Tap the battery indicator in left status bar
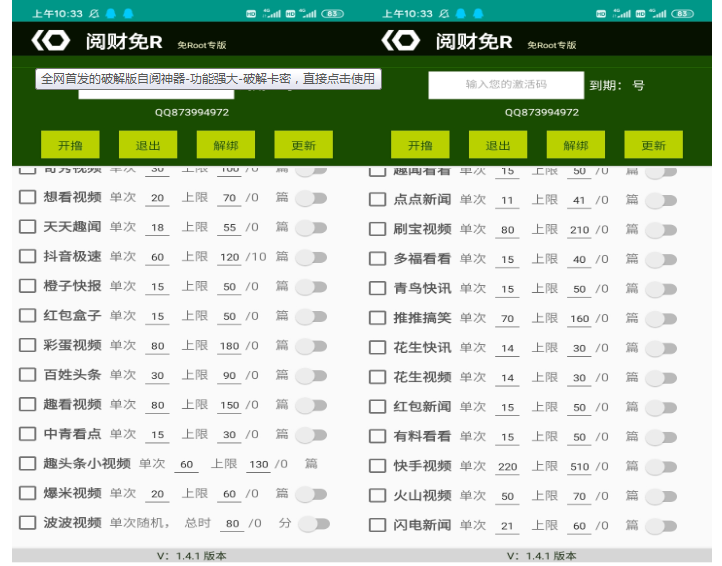Screen dimensions: 722x566 332,14
